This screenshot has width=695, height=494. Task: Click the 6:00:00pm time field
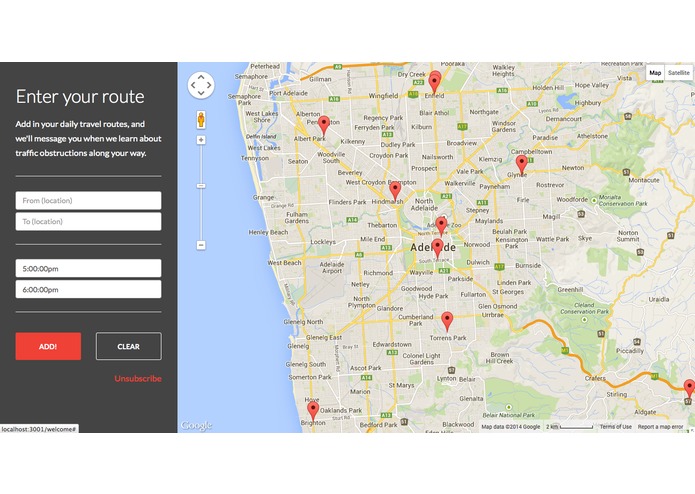[x=88, y=289]
